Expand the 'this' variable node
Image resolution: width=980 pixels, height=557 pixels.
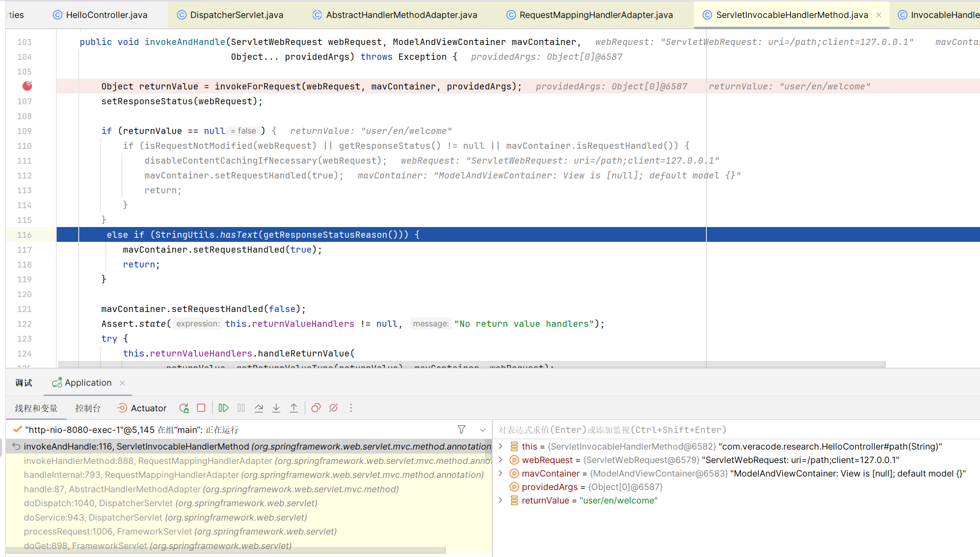tap(500, 446)
